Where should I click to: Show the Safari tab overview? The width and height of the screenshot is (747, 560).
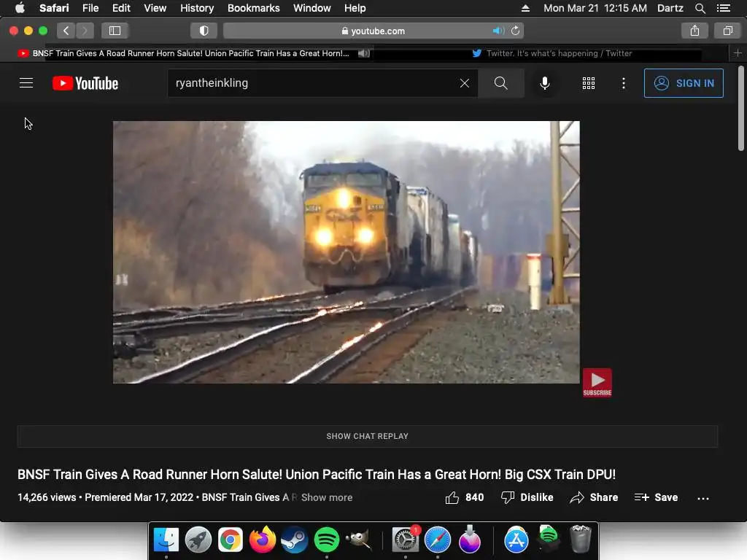(x=727, y=31)
